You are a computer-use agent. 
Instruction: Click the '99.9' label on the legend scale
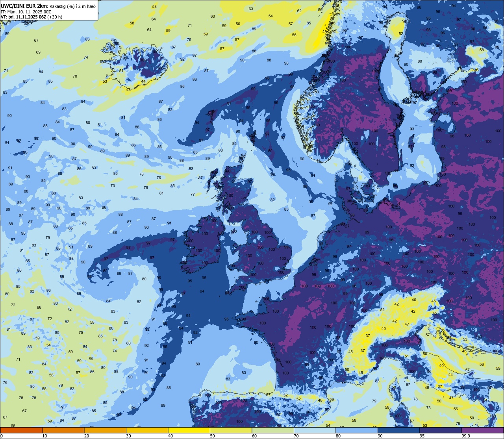point(466,436)
